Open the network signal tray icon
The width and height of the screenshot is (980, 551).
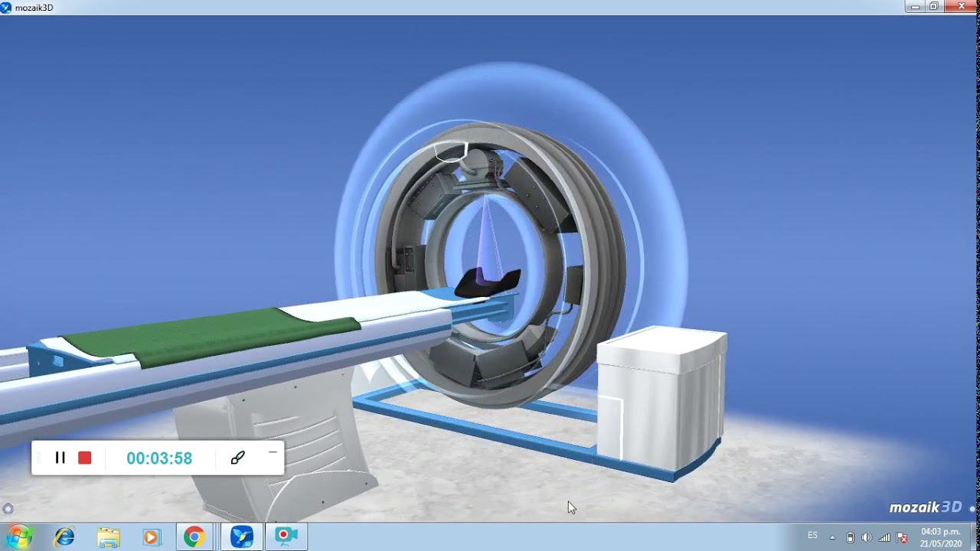click(884, 537)
